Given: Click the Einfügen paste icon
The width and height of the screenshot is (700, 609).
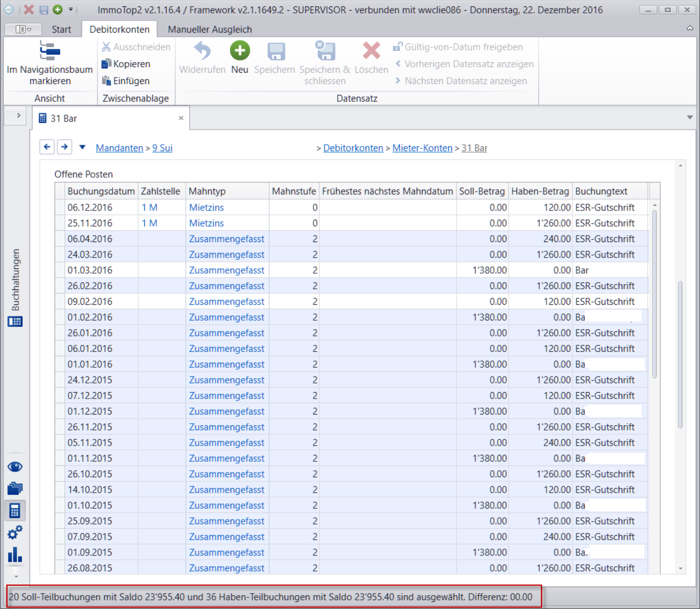Looking at the screenshot, I should [x=106, y=81].
